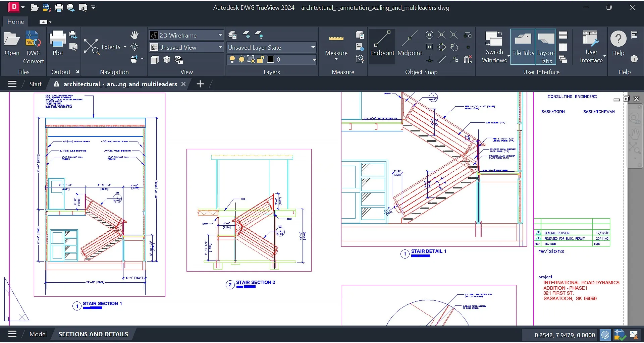This screenshot has width=644, height=343.
Task: Click the Home ribbon tab
Action: 15,21
